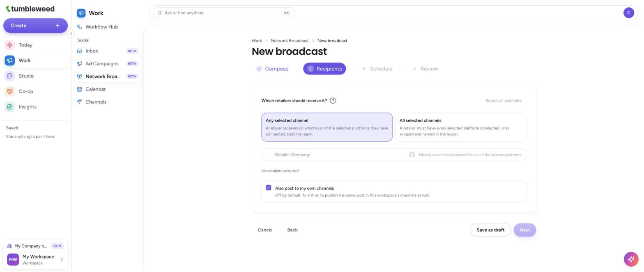
Task: Go to the Compose step
Action: [272, 69]
